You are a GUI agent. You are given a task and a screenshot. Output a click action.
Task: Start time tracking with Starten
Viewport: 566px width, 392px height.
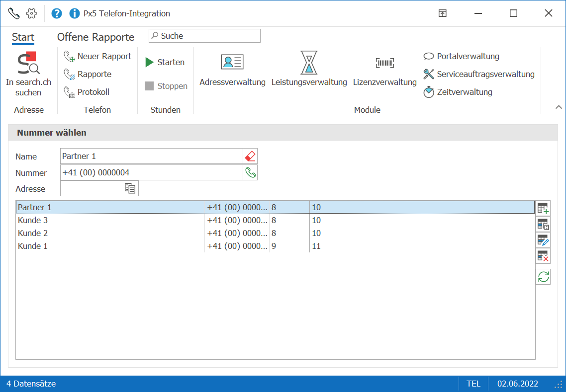[x=165, y=62]
